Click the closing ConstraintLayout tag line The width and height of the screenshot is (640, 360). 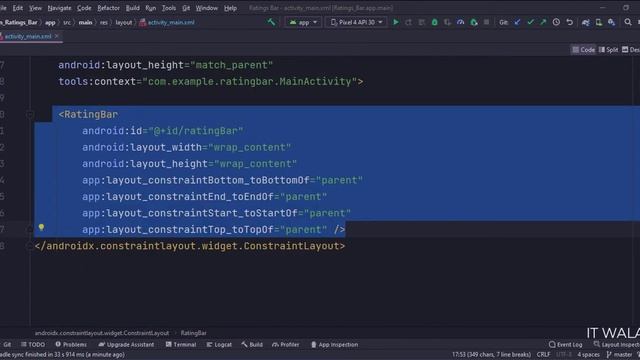point(190,246)
